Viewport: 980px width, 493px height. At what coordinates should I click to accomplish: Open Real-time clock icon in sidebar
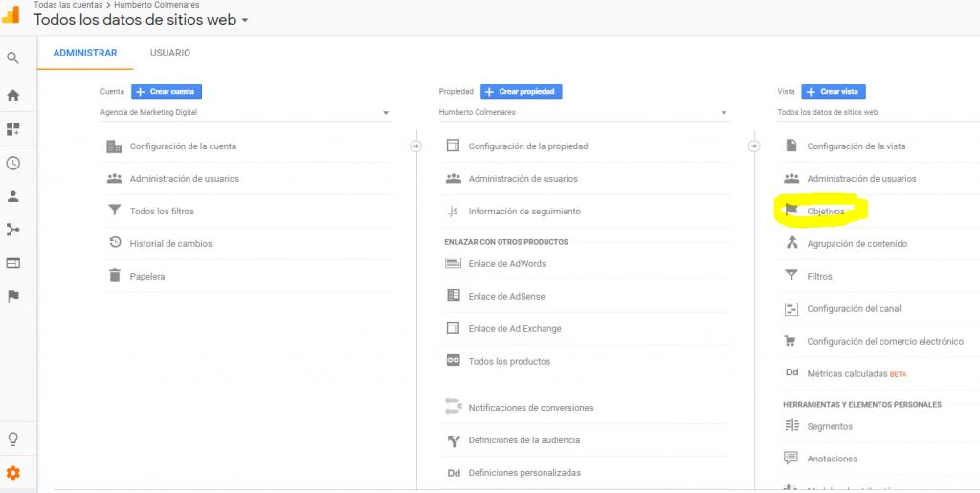(12, 163)
